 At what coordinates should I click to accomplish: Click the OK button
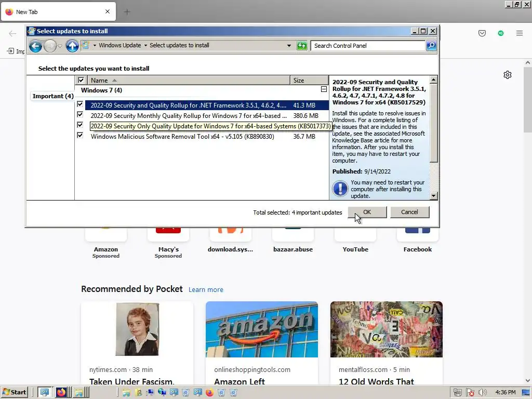point(367,212)
